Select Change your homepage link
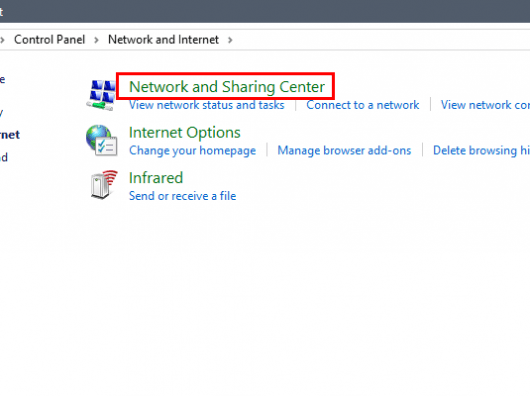The height and width of the screenshot is (396, 530). click(x=192, y=151)
